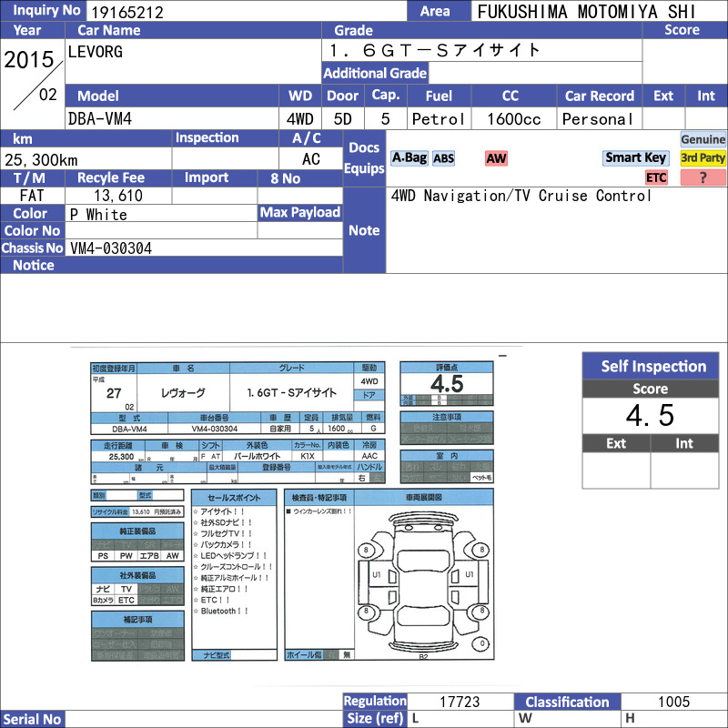
Task: Select the red AW equipment badge
Action: [496, 158]
